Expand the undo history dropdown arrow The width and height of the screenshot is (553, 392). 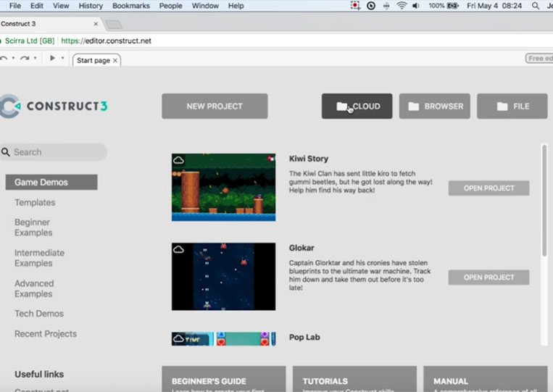(x=13, y=58)
